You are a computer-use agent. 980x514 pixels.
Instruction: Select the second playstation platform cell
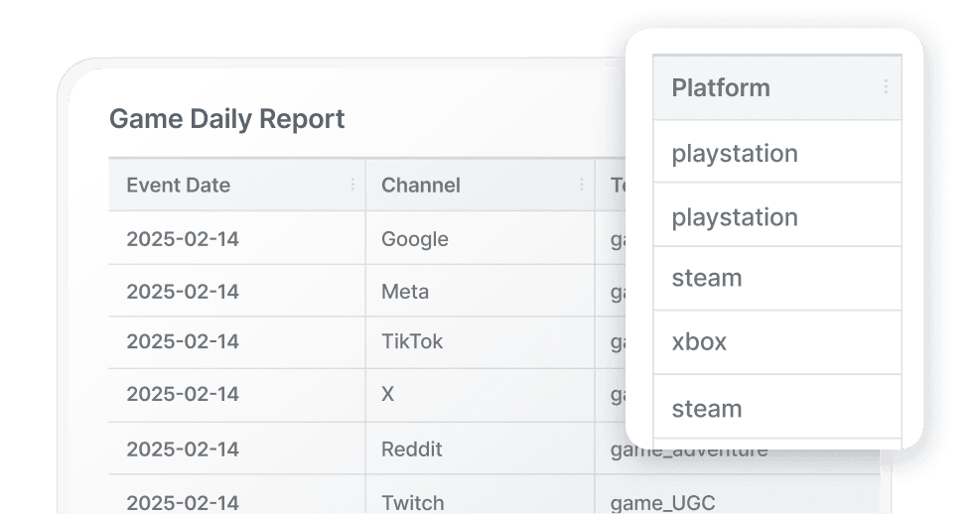pos(735,217)
